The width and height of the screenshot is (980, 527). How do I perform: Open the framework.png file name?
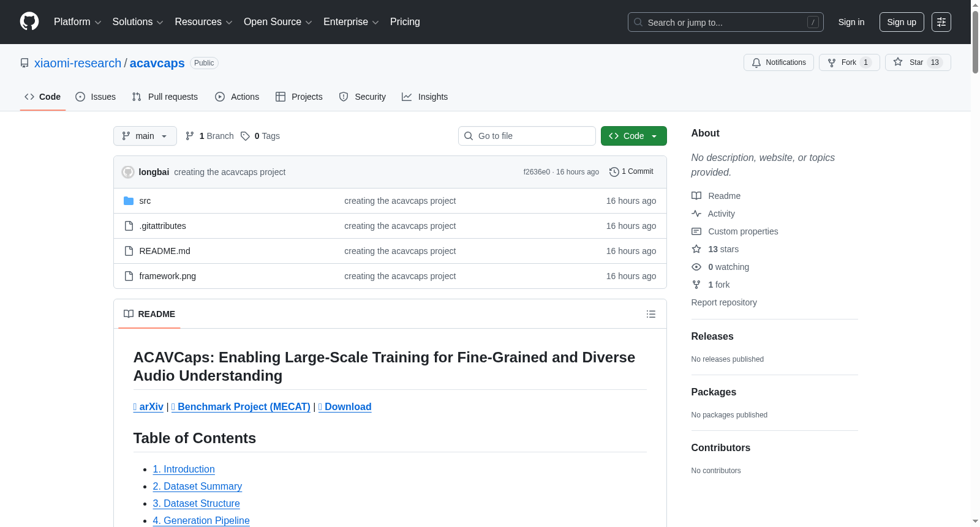tap(168, 276)
